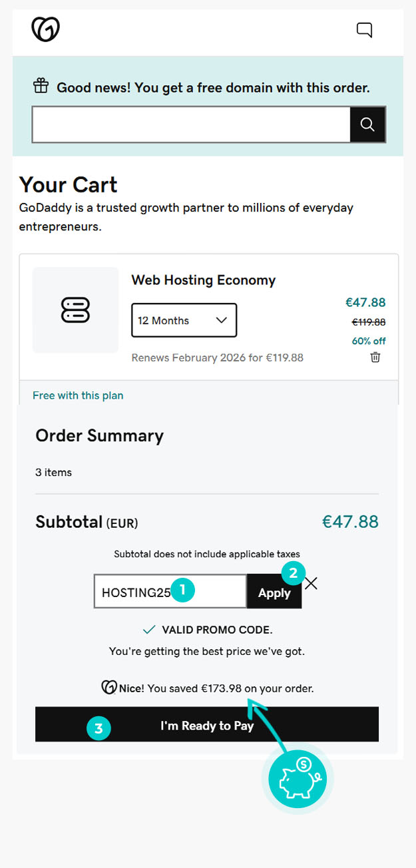Click the free domain search field
Image resolution: width=416 pixels, height=868 pixels.
(x=190, y=124)
